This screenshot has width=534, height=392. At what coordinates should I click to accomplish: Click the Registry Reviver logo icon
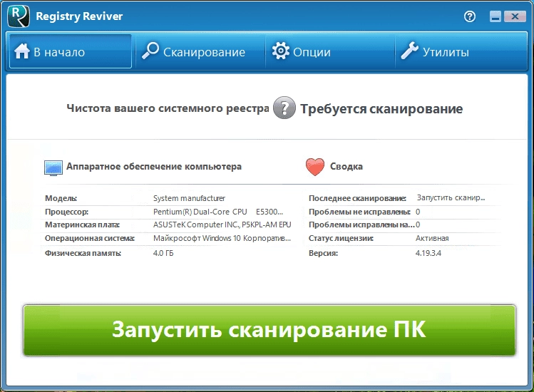19,16
